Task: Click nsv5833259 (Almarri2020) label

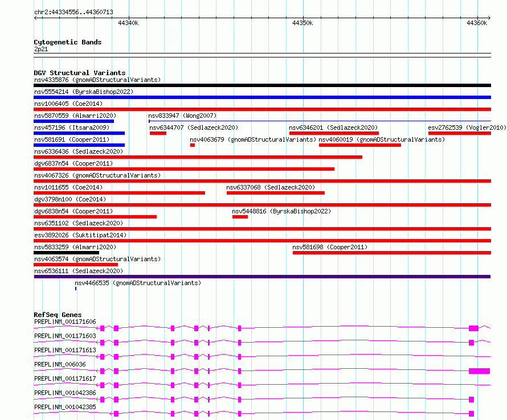Action: click(75, 247)
